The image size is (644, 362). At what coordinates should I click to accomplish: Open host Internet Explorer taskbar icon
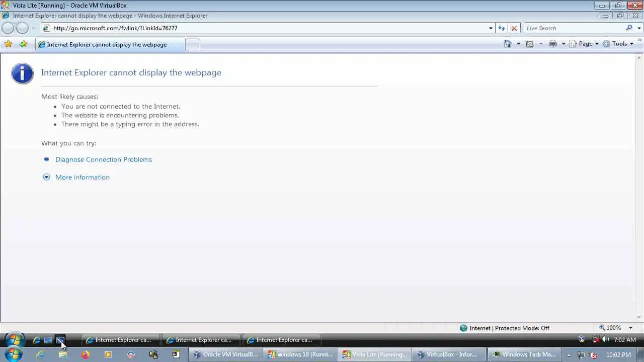click(x=40, y=354)
